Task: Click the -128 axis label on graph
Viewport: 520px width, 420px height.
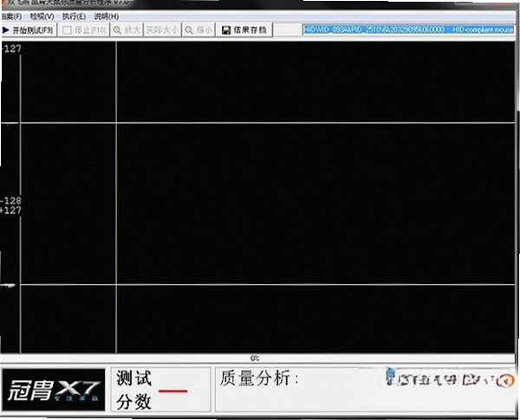Action: click(11, 201)
